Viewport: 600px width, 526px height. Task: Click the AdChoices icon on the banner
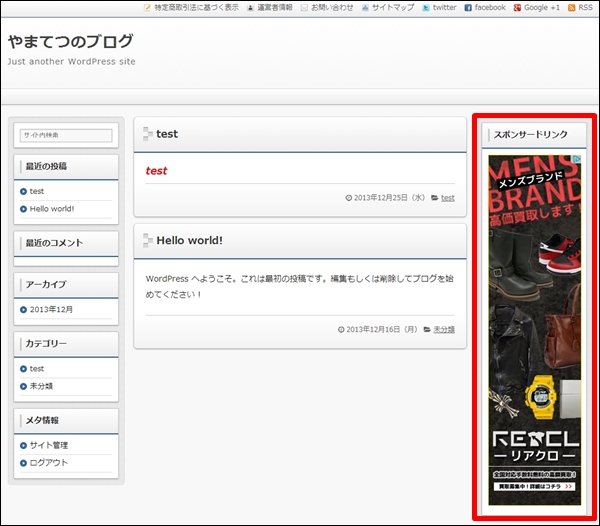[x=577, y=158]
